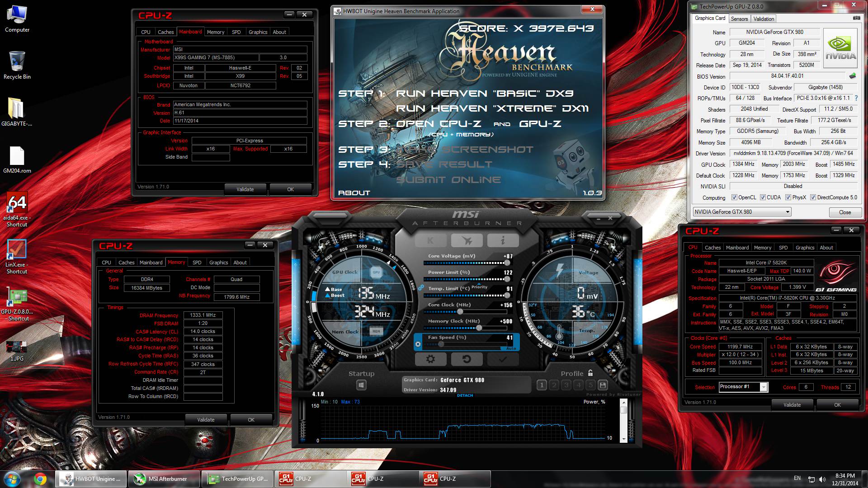Switch to the Validation tab in GPU-Z
The height and width of the screenshot is (488, 868).
click(x=764, y=19)
